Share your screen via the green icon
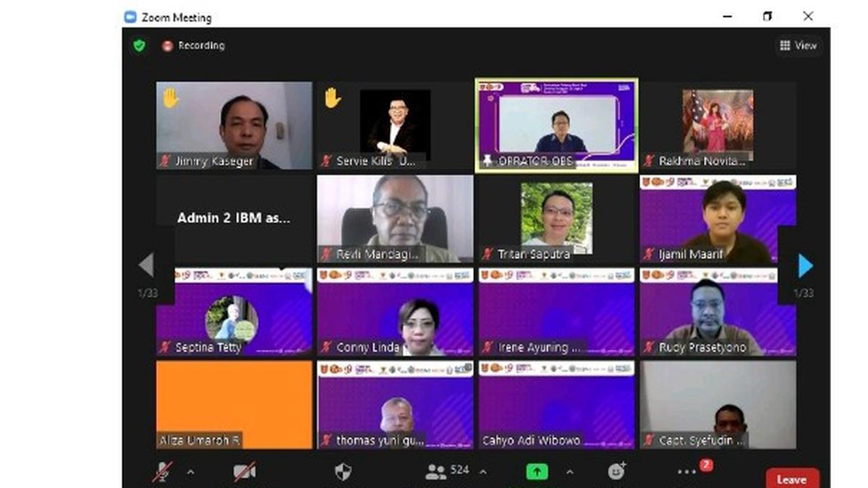This screenshot has height=488, width=868. click(537, 471)
